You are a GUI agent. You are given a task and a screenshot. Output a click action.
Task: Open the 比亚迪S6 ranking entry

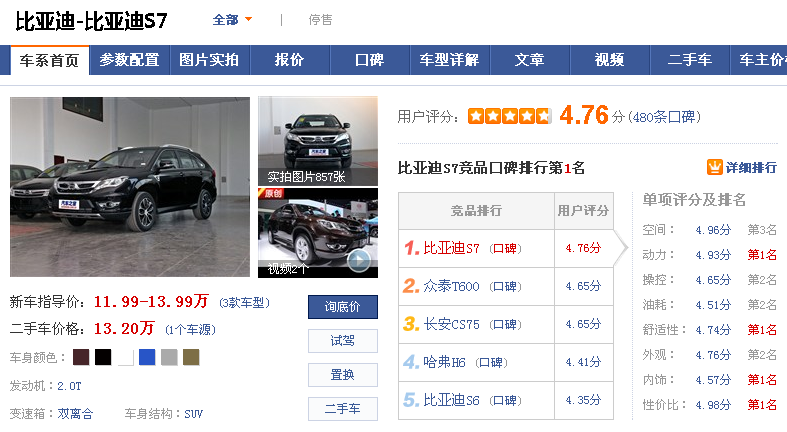pyautogui.click(x=451, y=400)
